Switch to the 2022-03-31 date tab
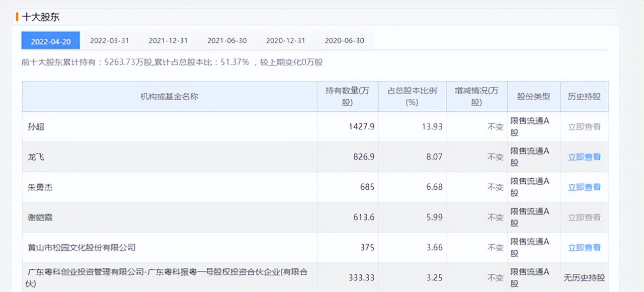 point(110,41)
